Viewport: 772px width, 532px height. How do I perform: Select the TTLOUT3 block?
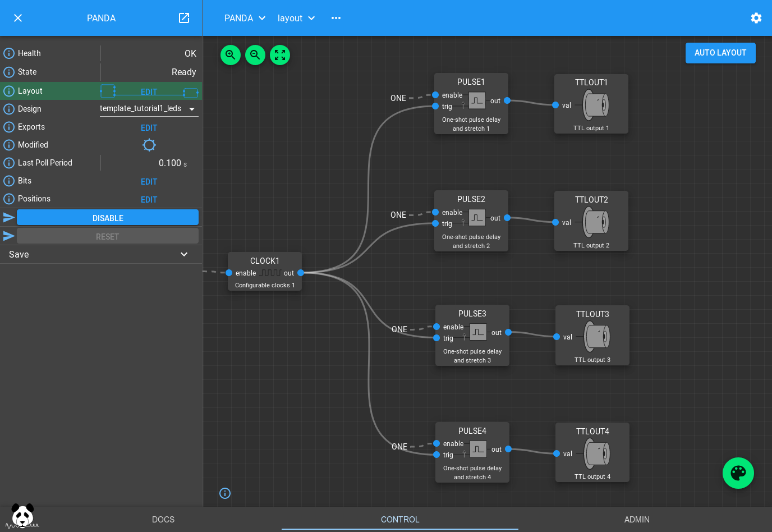[x=592, y=335]
